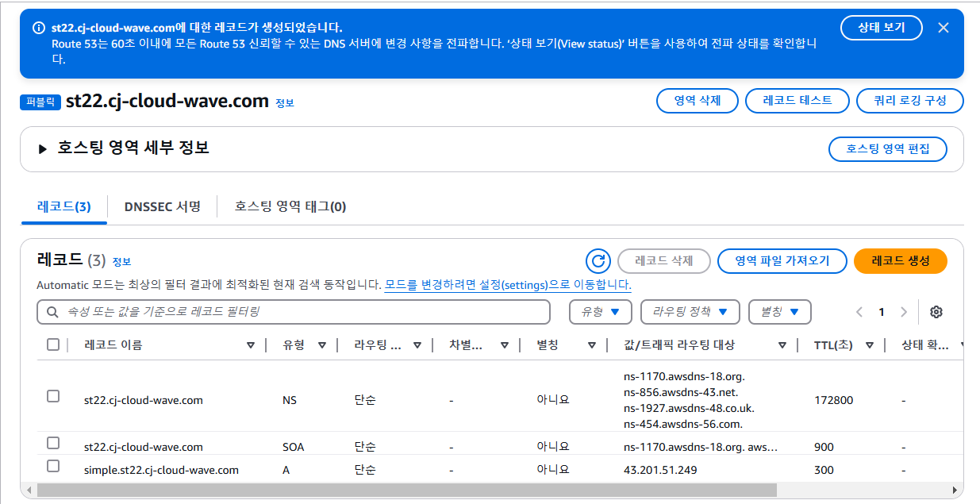The height and width of the screenshot is (504, 980).
Task: Click 상태 보기 button in banner
Action: (x=882, y=27)
